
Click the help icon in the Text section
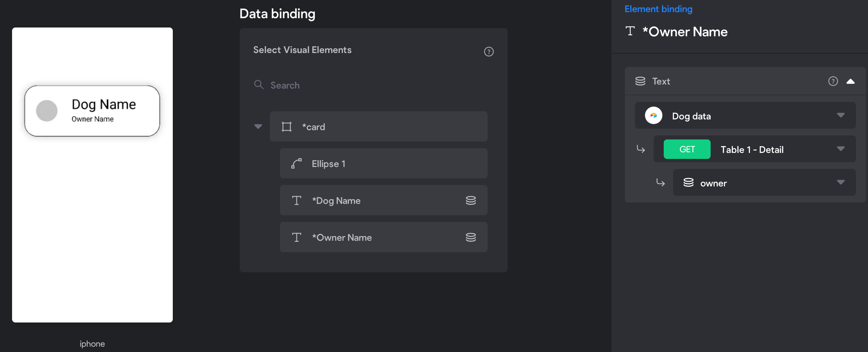pos(833,81)
